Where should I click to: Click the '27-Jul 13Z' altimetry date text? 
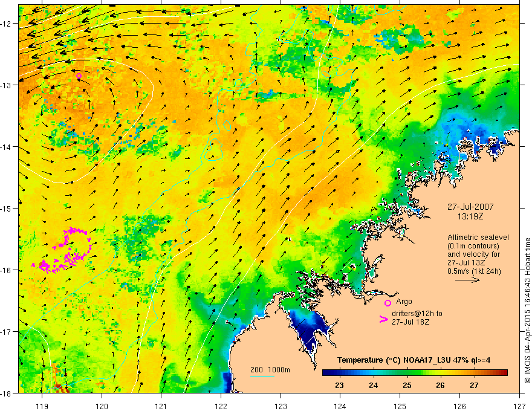pos(466,263)
